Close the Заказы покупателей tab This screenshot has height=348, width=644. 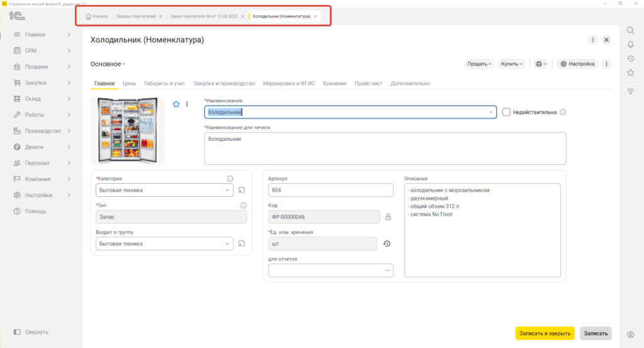(x=160, y=16)
